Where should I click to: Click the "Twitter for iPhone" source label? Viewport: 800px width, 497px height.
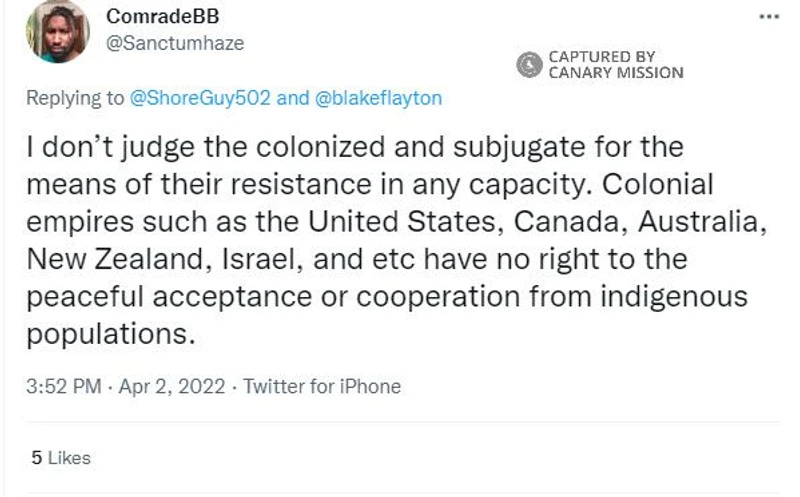click(x=322, y=386)
